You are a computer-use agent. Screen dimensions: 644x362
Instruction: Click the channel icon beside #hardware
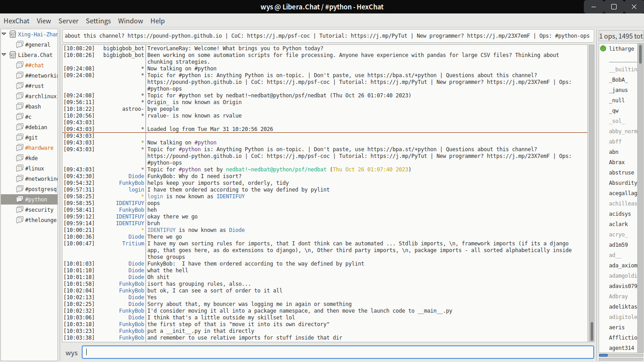(x=19, y=148)
